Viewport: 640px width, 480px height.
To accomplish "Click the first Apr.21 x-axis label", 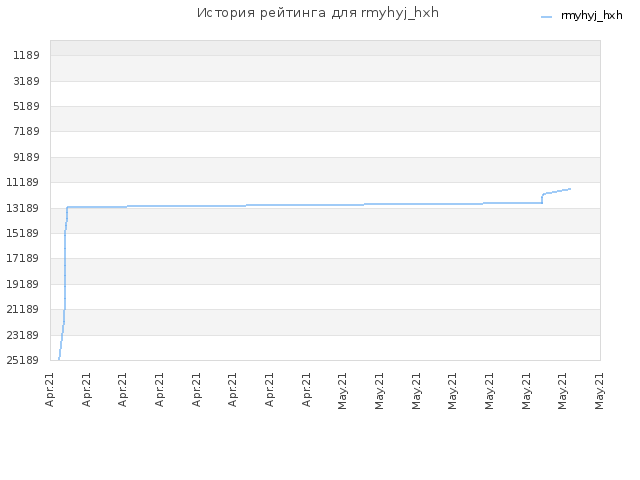I will tap(49, 390).
